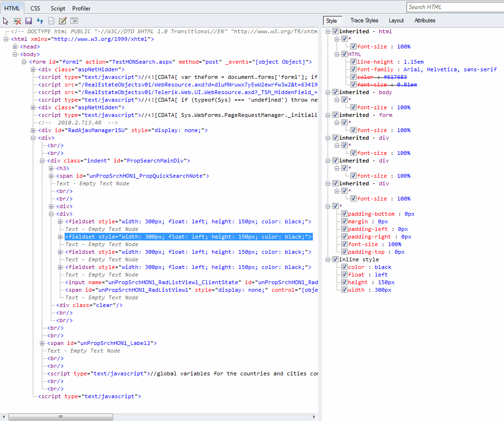Click the pencil edit icon in toolbar
This screenshot has height=421, width=504.
[62, 21]
